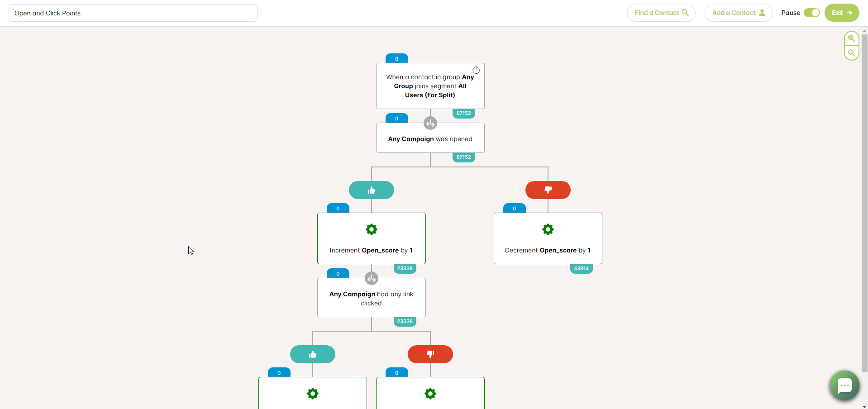Viewport: 868px width, 409px height.
Task: Edit the Open and Click Points workflow name
Action: [133, 13]
